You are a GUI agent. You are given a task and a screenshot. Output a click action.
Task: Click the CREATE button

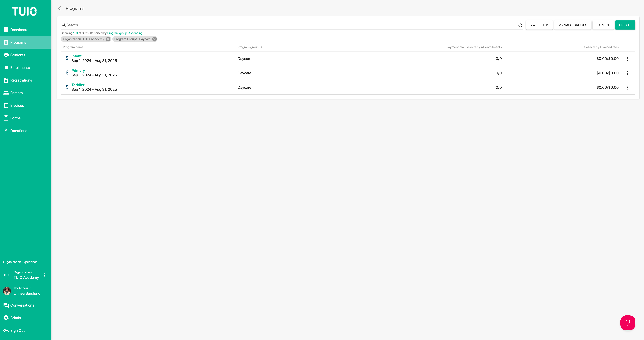tap(625, 25)
